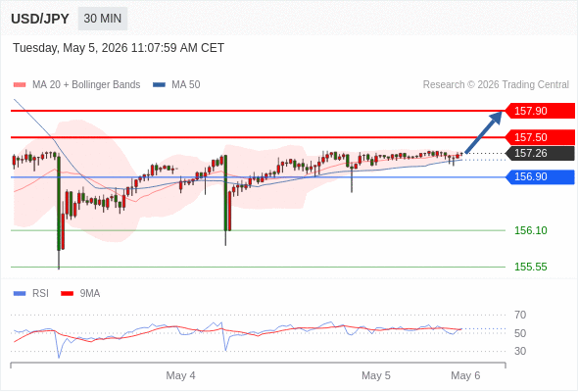Click the 157.50 resistance price tag

click(540, 137)
